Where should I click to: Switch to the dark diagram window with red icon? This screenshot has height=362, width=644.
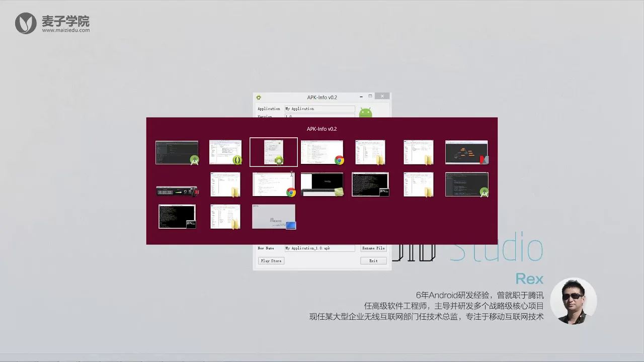(x=466, y=152)
